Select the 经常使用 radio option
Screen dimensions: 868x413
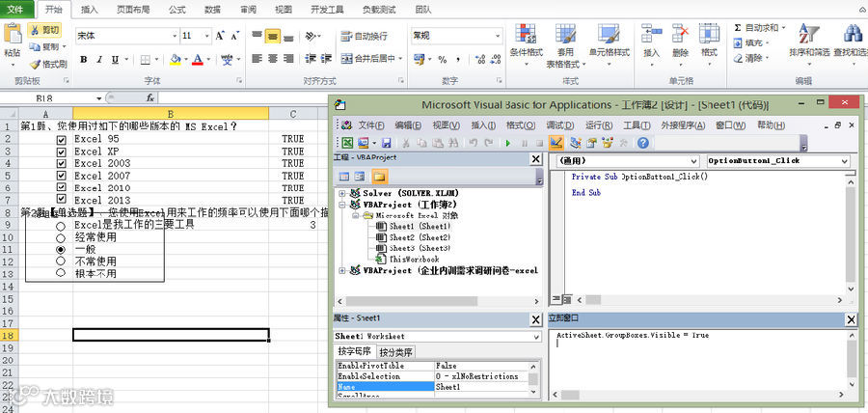tap(61, 238)
